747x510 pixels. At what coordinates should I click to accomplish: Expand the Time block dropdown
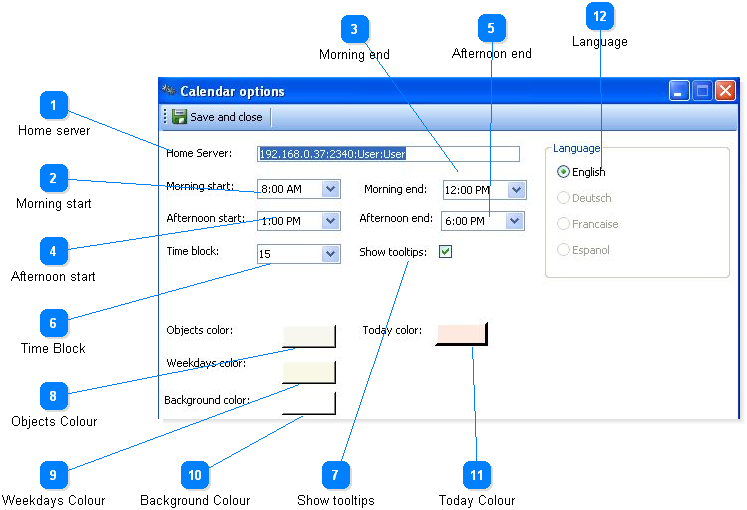(330, 254)
